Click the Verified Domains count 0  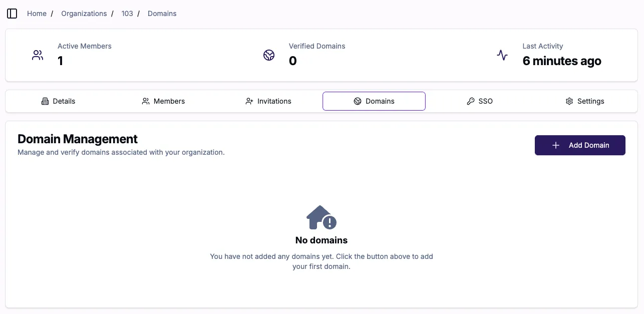[x=293, y=61]
